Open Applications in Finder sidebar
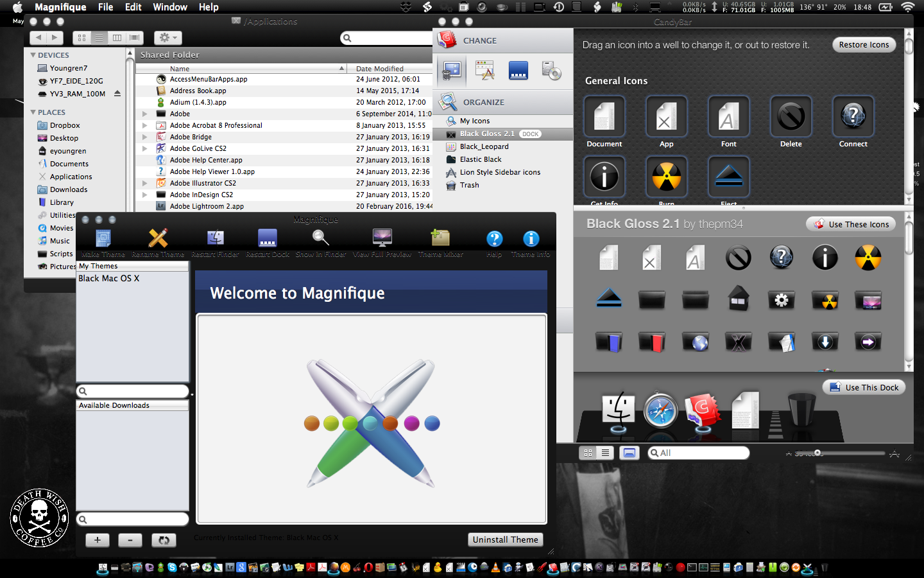Image resolution: width=924 pixels, height=578 pixels. pos(71,177)
